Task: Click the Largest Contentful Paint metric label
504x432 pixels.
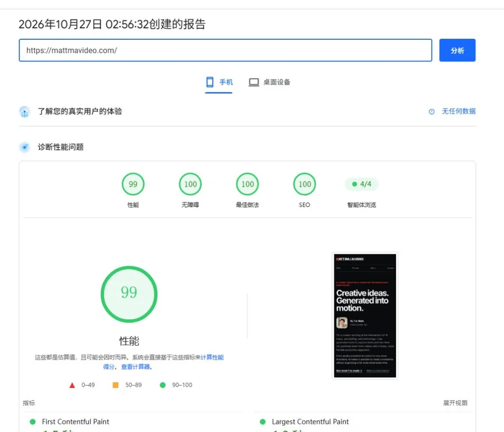Action: (310, 422)
